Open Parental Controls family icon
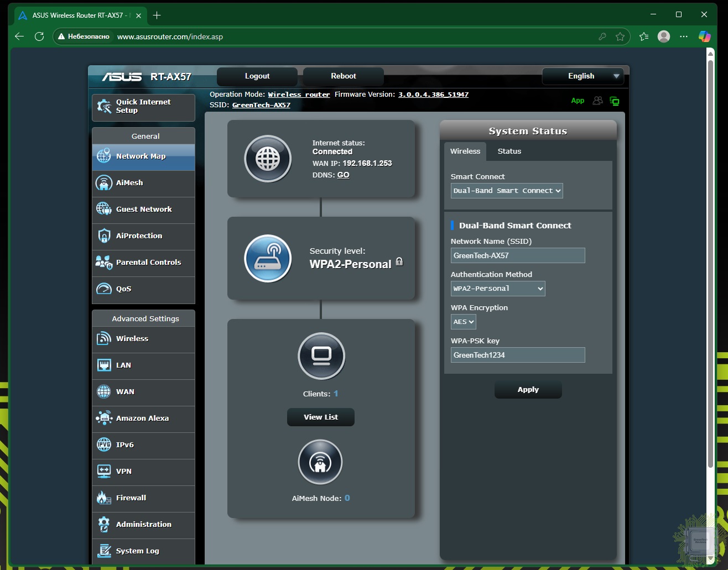Screen dimensions: 728x570 [104, 262]
